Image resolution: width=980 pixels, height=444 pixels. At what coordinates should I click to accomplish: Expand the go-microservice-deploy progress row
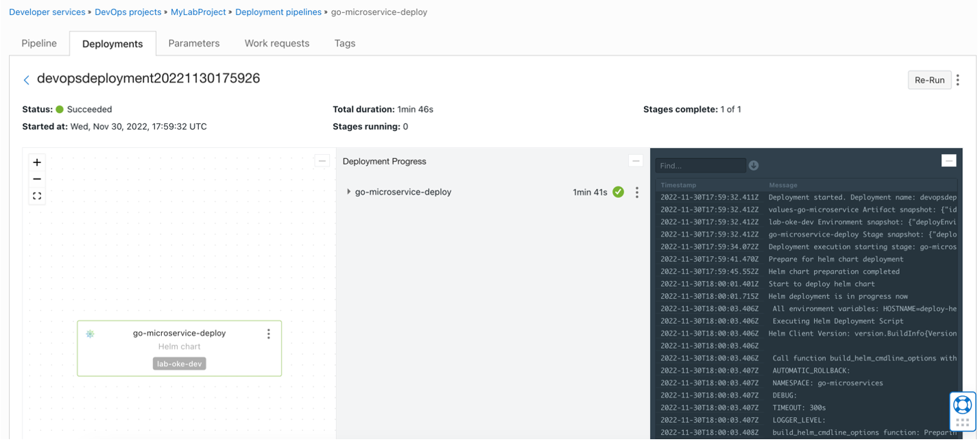pos(348,192)
